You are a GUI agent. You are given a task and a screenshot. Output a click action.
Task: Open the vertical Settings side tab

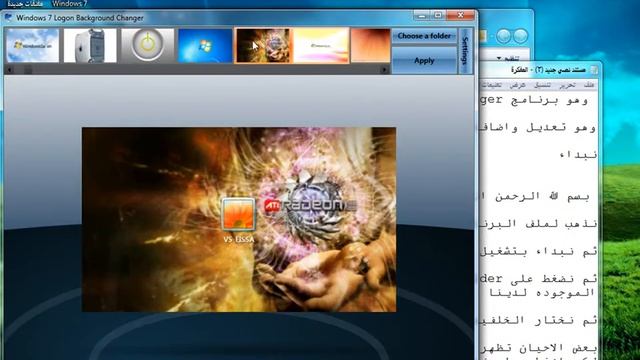465,51
